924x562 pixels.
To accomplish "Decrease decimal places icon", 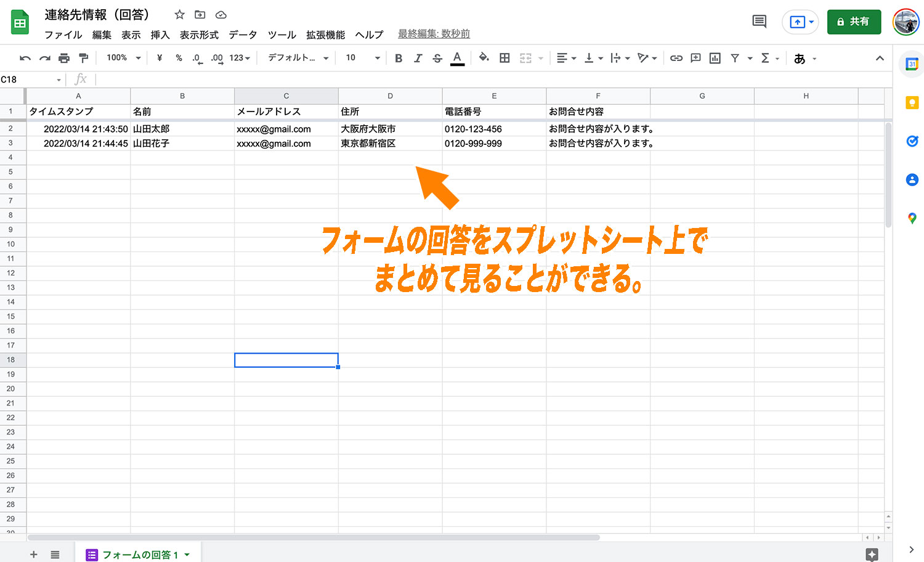I will click(197, 59).
